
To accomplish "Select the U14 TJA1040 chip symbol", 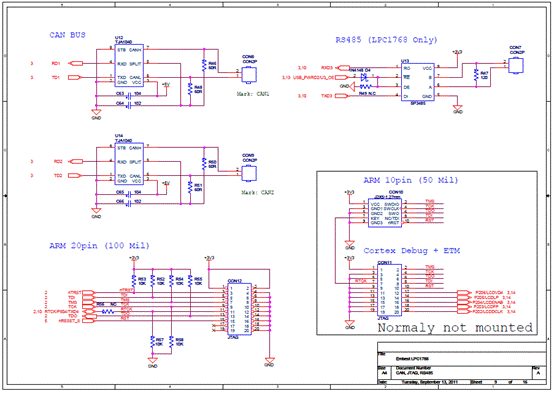I will click(129, 164).
